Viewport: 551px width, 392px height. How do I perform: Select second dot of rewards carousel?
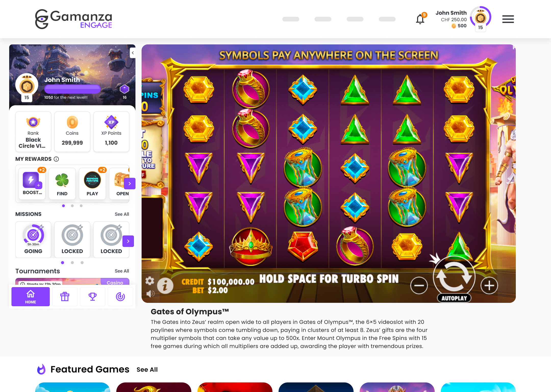tap(72, 206)
